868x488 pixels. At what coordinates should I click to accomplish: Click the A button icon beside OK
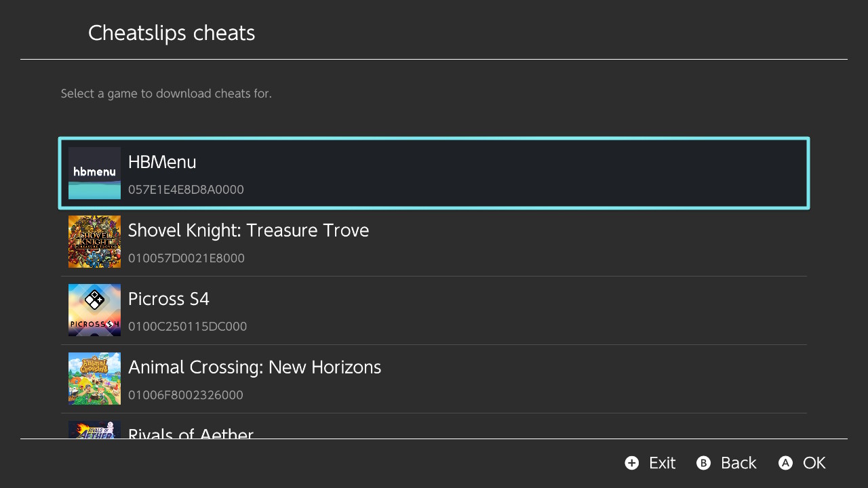(785, 463)
